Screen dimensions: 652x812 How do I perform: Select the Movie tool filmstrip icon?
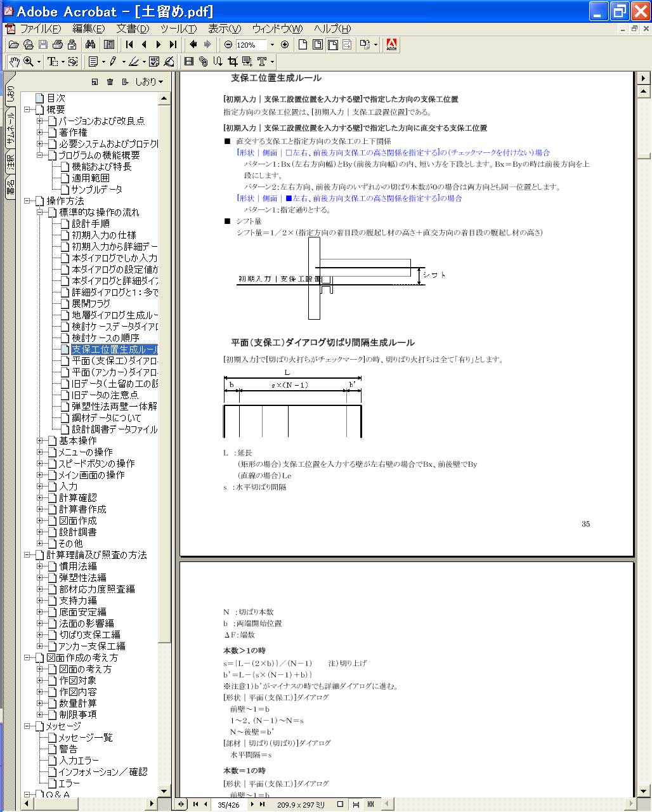pos(188,62)
